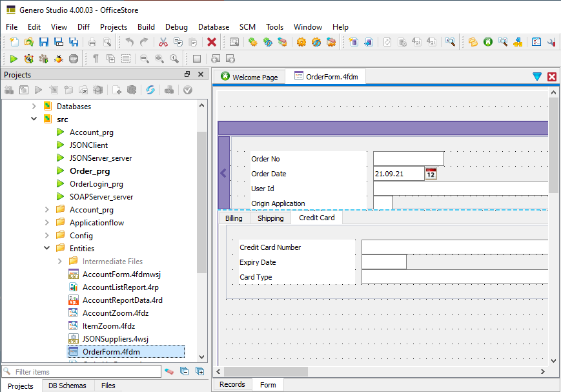Print the current document
The width and height of the screenshot is (561, 392).
pos(91,41)
